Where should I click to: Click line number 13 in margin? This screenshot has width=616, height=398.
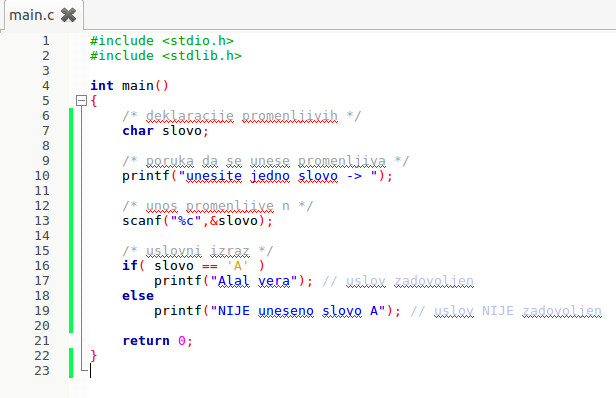point(42,221)
